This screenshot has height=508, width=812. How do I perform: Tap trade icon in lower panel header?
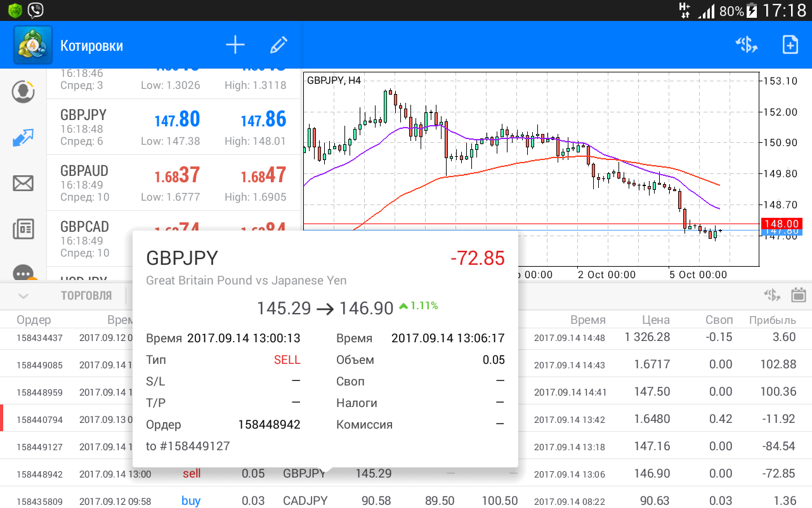771,295
